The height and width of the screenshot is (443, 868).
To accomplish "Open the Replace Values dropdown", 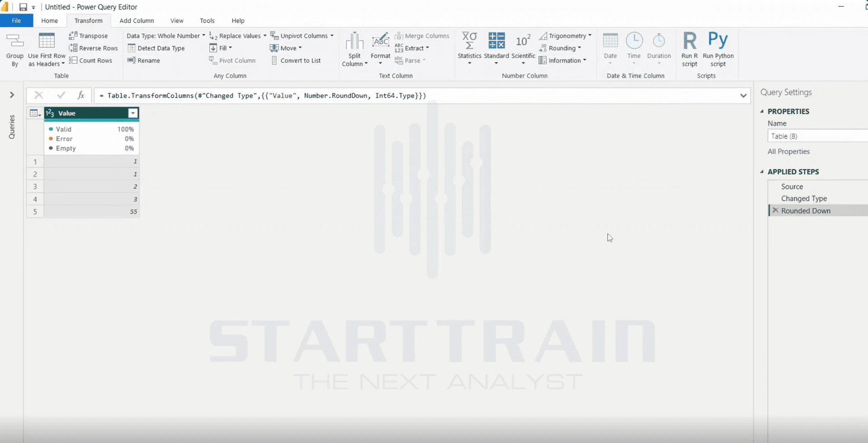I will [x=238, y=36].
